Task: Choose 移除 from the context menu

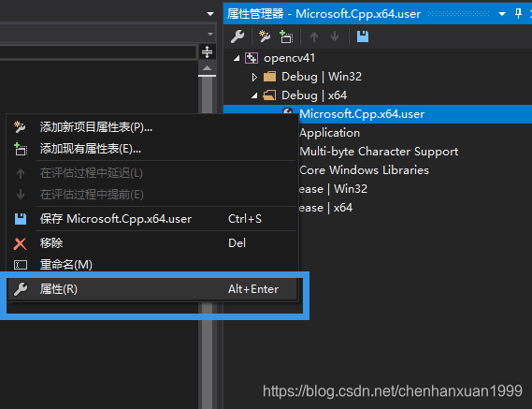Action: coord(151,243)
